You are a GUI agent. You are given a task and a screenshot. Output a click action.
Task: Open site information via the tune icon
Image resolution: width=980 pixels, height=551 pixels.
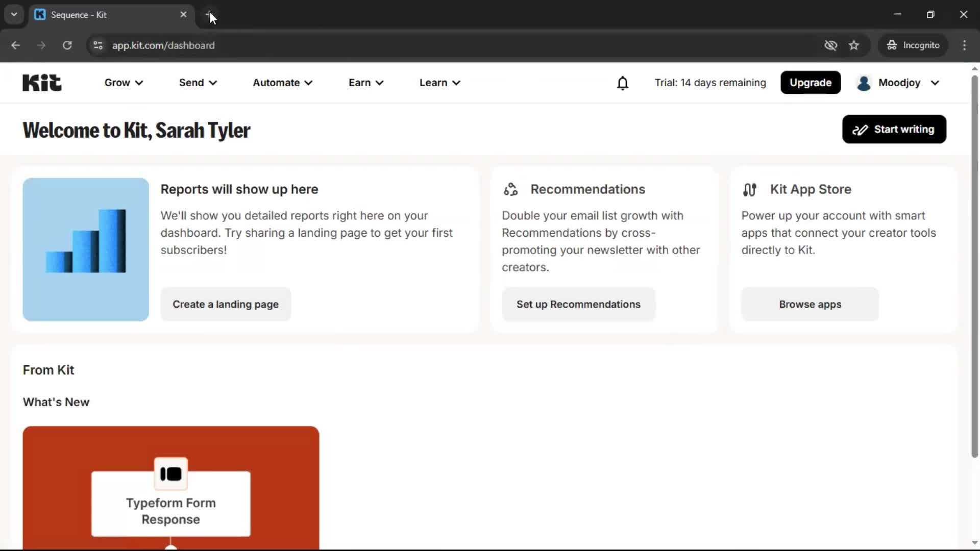tap(97, 45)
